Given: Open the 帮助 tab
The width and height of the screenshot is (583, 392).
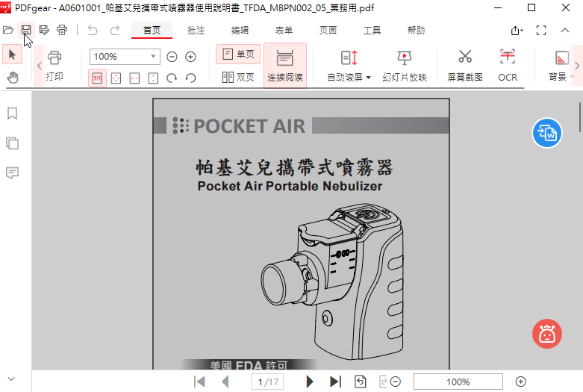Looking at the screenshot, I should (x=416, y=31).
